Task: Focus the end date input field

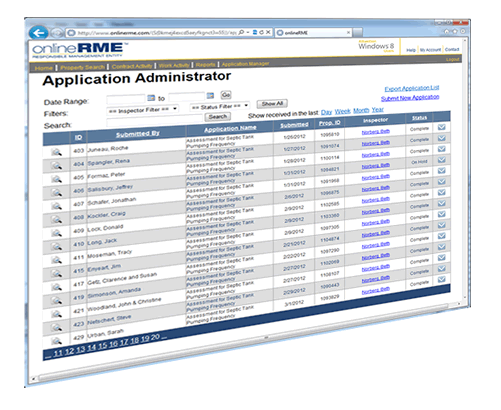Action: coord(187,97)
